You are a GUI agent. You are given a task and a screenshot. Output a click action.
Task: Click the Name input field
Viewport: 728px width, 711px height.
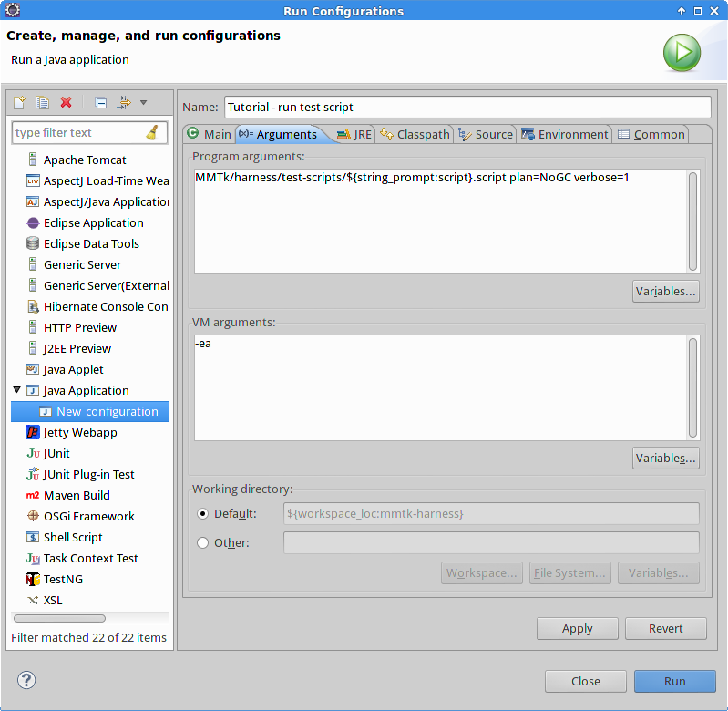tap(467, 108)
